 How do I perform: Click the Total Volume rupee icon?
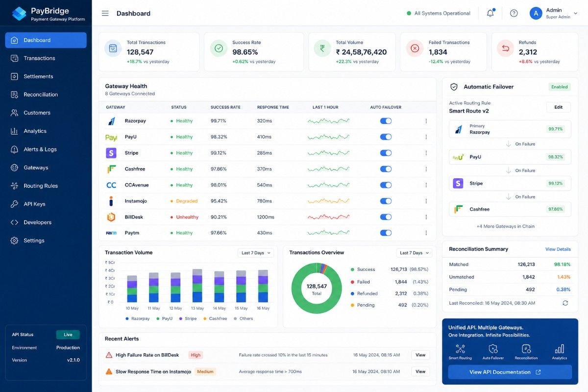pyautogui.click(x=322, y=48)
